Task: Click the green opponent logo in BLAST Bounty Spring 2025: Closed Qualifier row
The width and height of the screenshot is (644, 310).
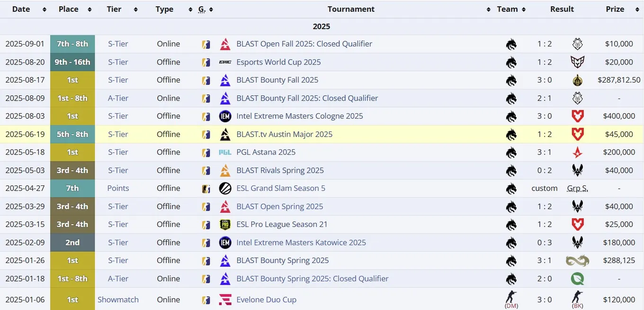Action: click(577, 279)
